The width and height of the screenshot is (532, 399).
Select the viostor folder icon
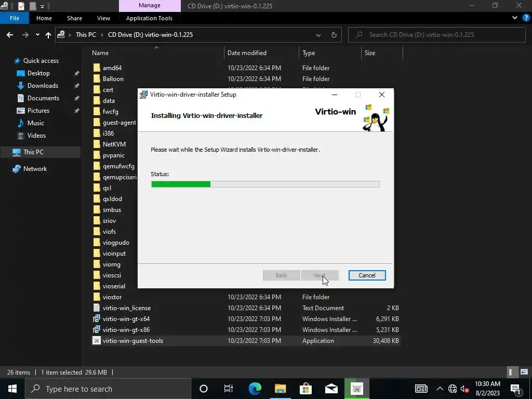(97, 297)
